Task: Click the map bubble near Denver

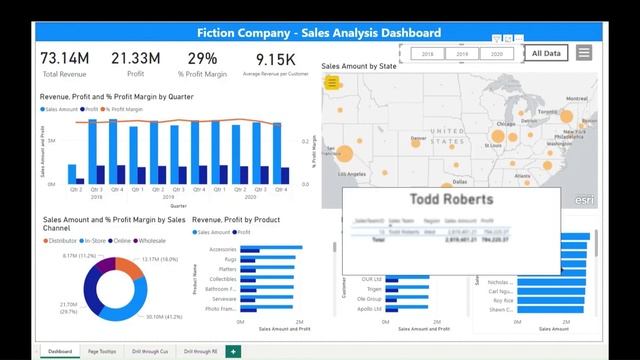Action: point(416,143)
